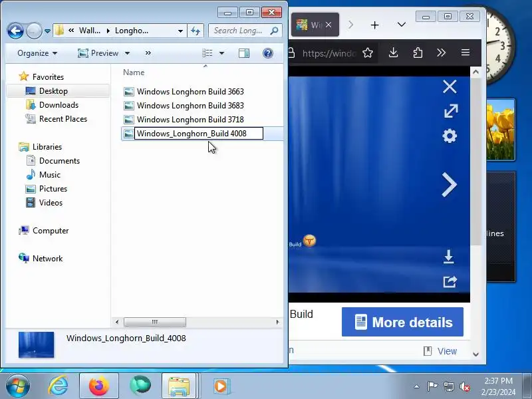Open the Windows Start menu
This screenshot has height=399, width=532.
pyautogui.click(x=17, y=386)
